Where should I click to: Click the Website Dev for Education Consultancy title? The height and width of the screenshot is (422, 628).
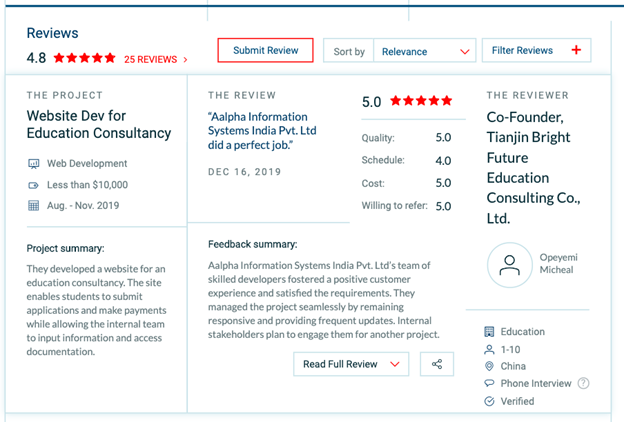click(99, 124)
